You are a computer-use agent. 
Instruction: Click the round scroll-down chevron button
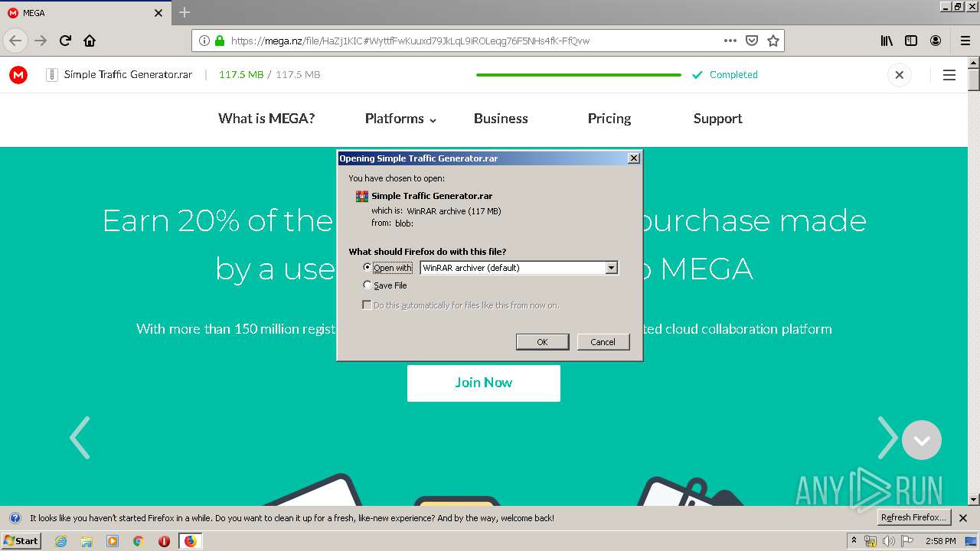click(922, 440)
